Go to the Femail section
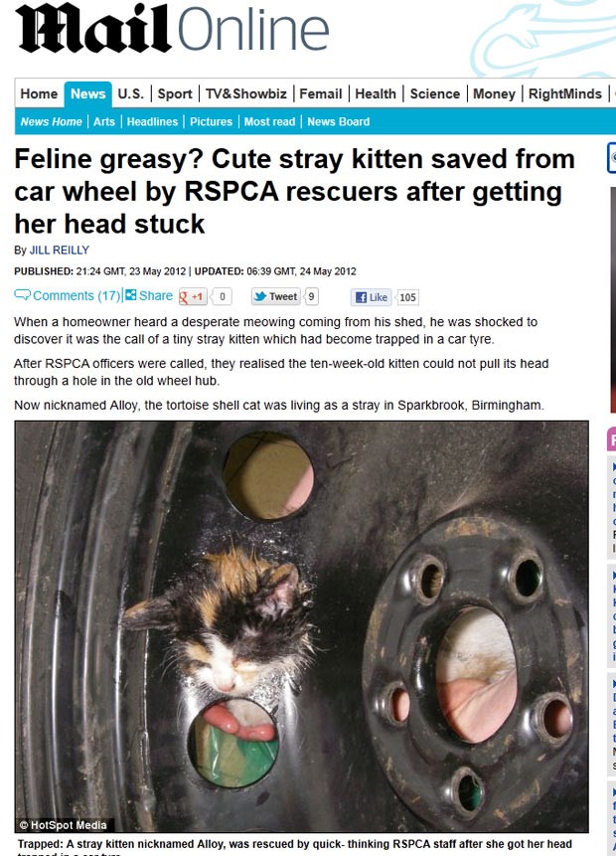The image size is (616, 856). coord(320,93)
